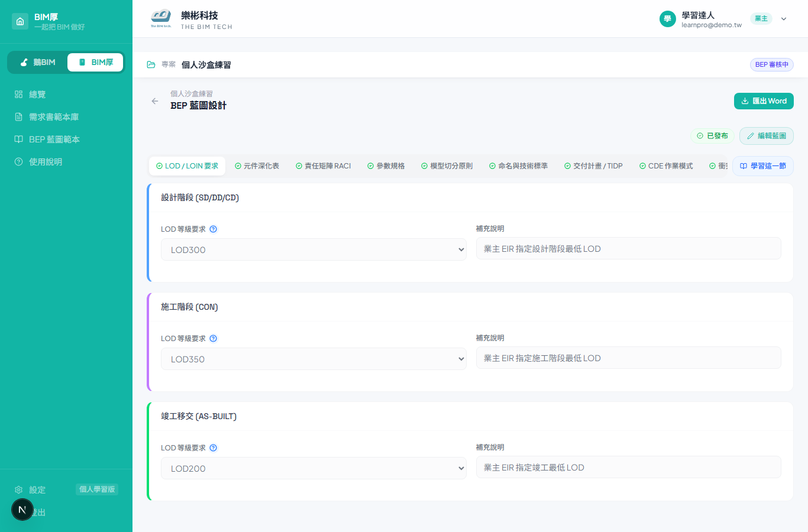808x532 pixels.
Task: Switch to BIM厚 mode
Action: [x=95, y=62]
